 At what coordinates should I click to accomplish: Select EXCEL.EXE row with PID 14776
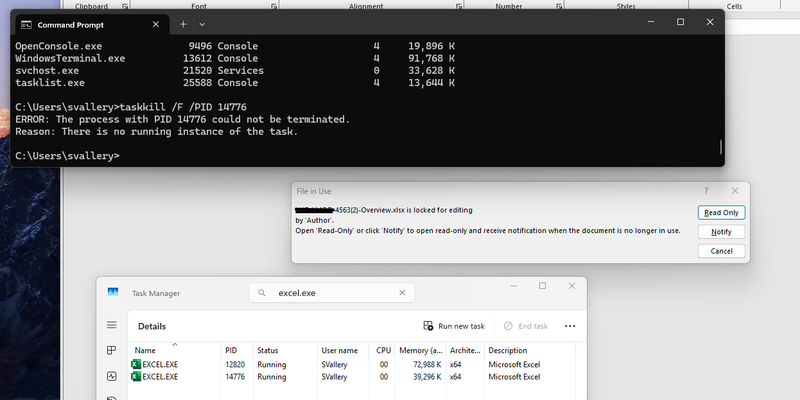(352, 377)
